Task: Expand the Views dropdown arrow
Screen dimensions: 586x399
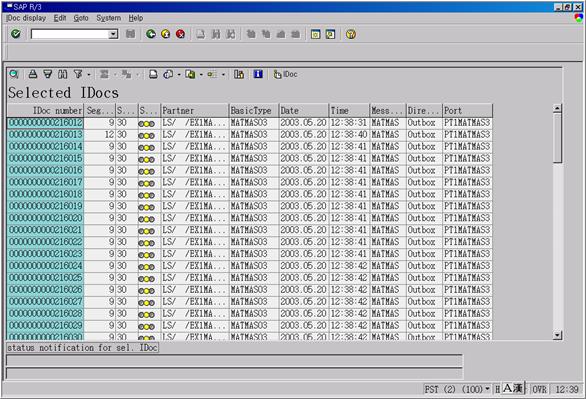Action: 179,75
